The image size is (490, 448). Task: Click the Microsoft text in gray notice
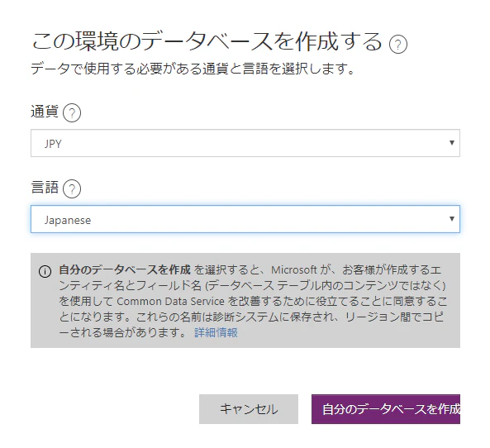(294, 269)
